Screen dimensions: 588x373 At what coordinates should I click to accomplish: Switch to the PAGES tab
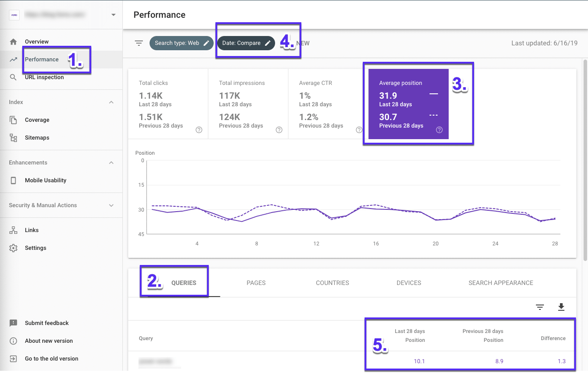[x=256, y=283]
